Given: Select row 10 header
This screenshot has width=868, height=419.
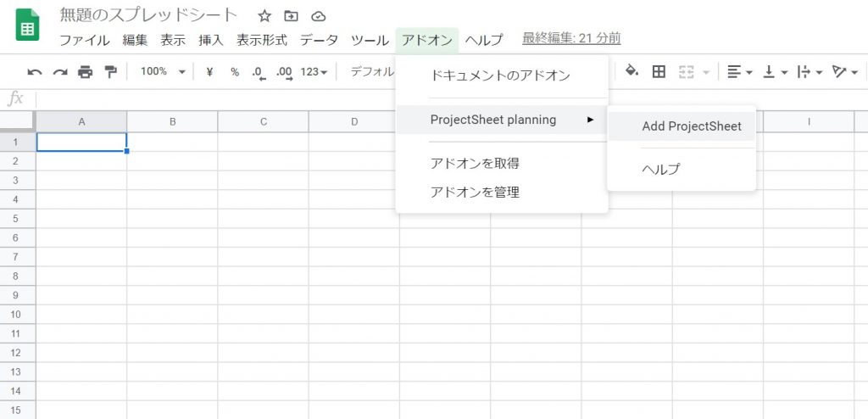Looking at the screenshot, I should pos(18,314).
